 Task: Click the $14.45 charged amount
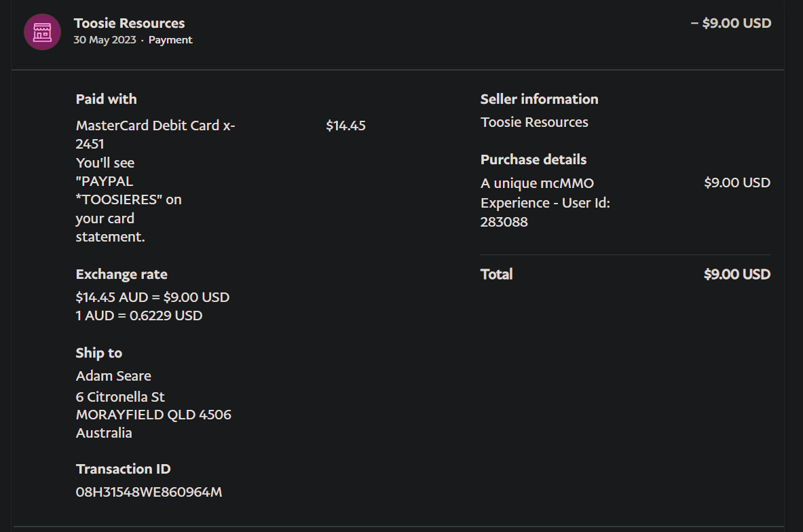346,126
